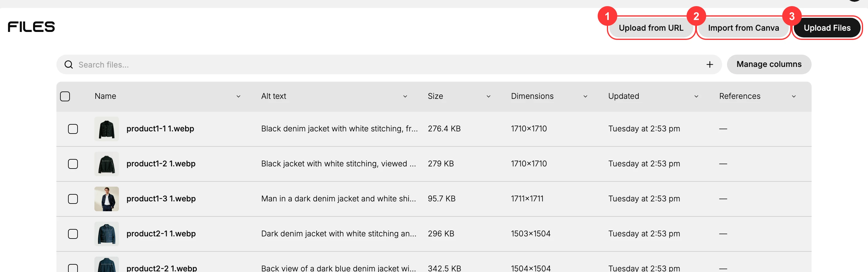Click file name product1-3 1.webp
This screenshot has width=868, height=272.
[161, 199]
